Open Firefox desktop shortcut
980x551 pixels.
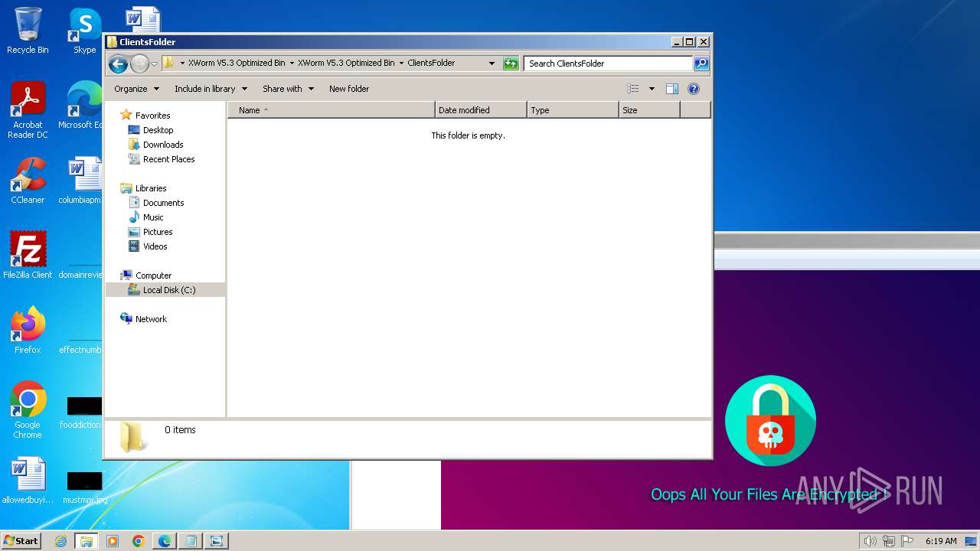click(28, 331)
